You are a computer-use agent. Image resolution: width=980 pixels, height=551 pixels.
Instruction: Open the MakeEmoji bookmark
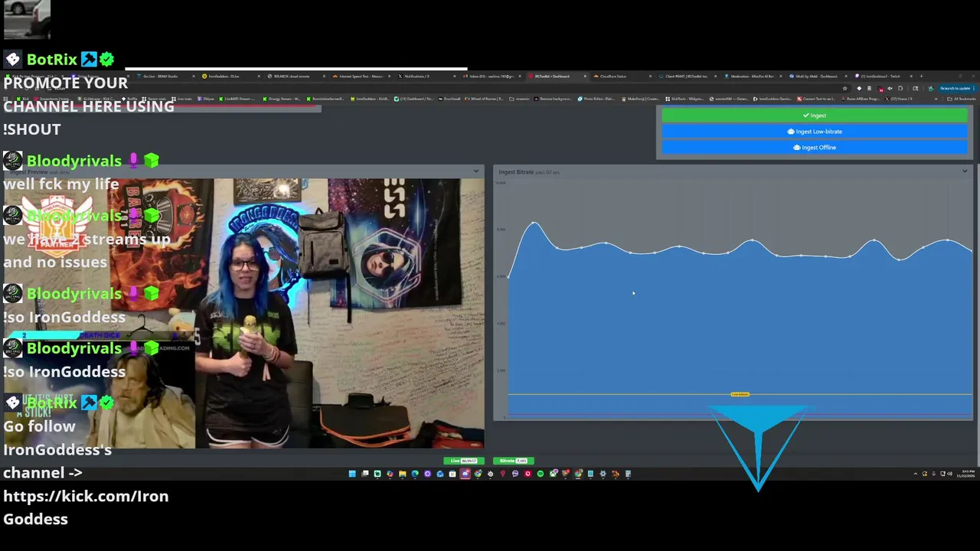click(x=641, y=99)
